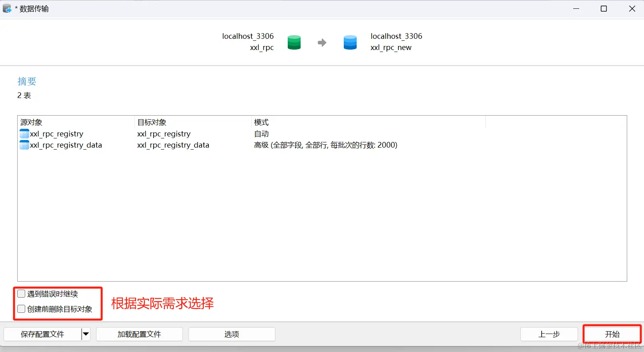Click the data transfer window title icon
The width and height of the screenshot is (644, 352).
coord(7,8)
